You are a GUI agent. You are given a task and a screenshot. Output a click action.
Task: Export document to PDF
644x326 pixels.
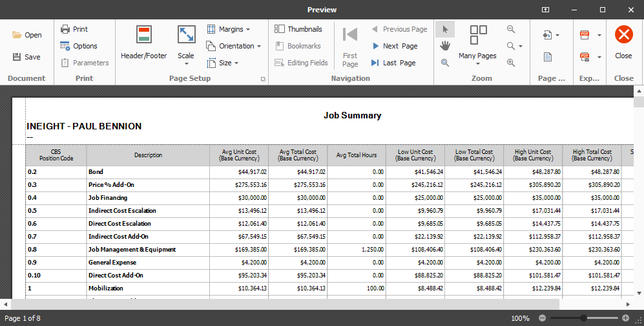pos(586,35)
